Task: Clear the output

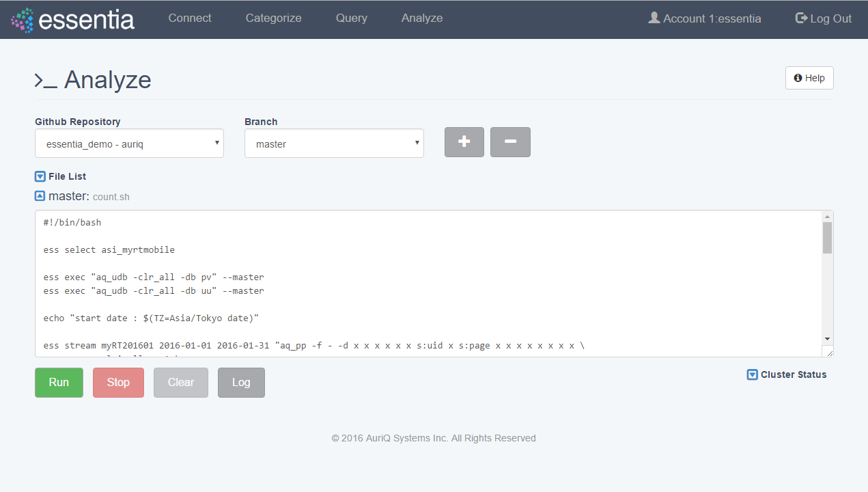Action: pos(181,382)
